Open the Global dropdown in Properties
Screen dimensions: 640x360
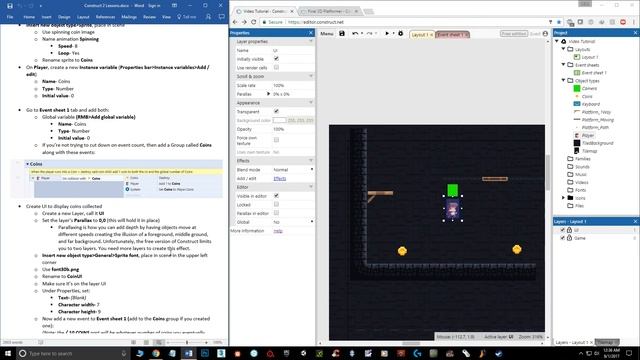point(293,222)
